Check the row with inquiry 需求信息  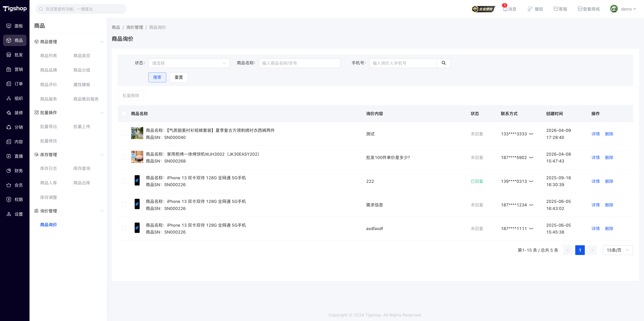point(124,205)
